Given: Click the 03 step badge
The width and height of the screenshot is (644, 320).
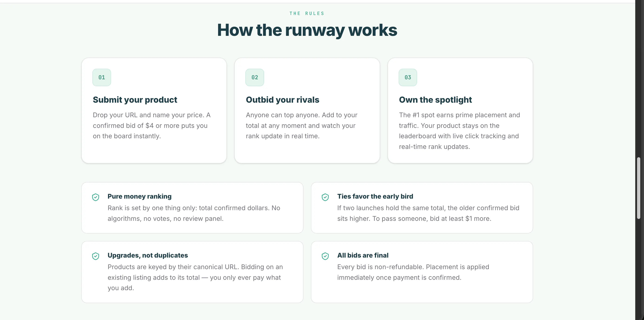Looking at the screenshot, I should [408, 77].
